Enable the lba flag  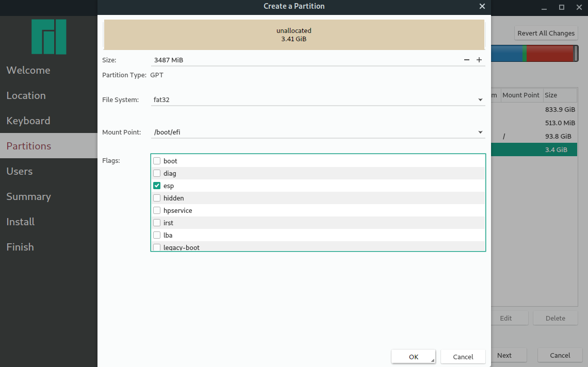pyautogui.click(x=157, y=235)
